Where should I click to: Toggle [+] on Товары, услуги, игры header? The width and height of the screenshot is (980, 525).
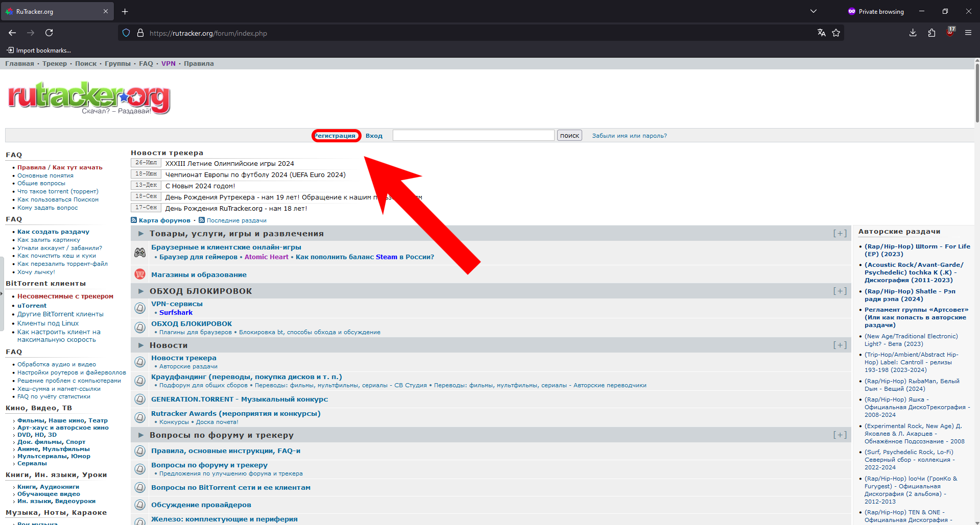(x=840, y=233)
